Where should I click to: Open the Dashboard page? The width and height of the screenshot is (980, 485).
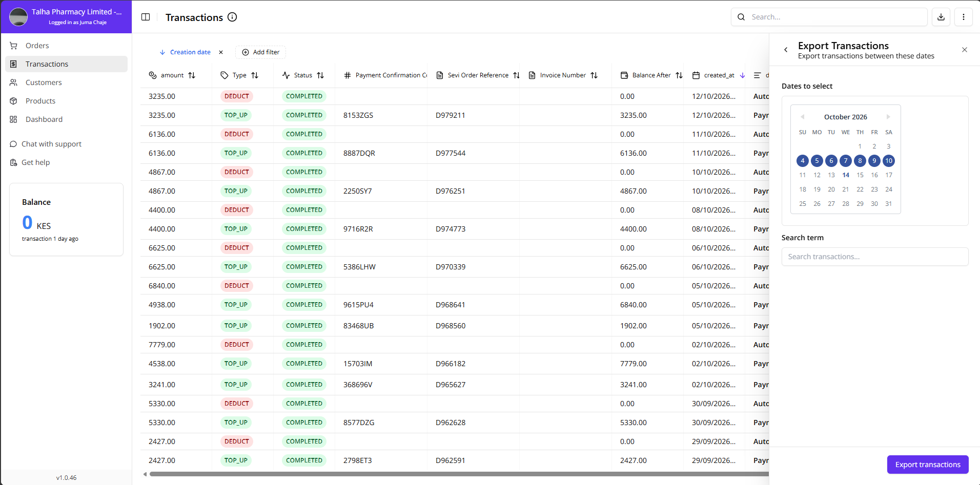(x=66, y=119)
